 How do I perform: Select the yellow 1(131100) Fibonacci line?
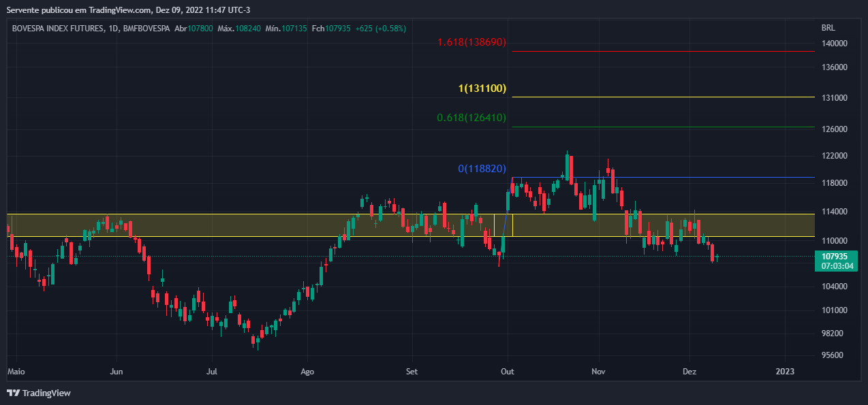point(663,97)
